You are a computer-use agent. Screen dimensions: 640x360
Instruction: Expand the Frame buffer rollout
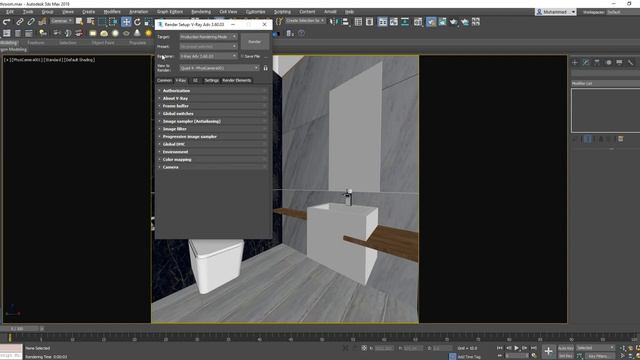[213, 106]
